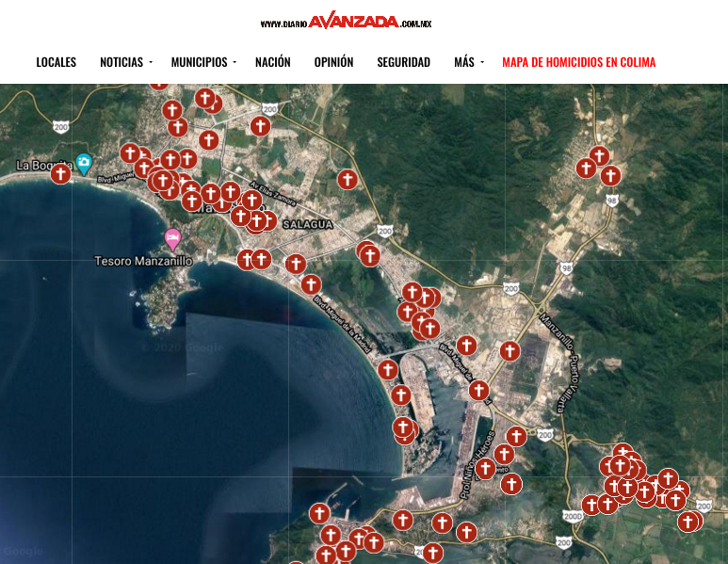Click the Diario Avanzada logo
This screenshot has width=728, height=564.
(346, 22)
